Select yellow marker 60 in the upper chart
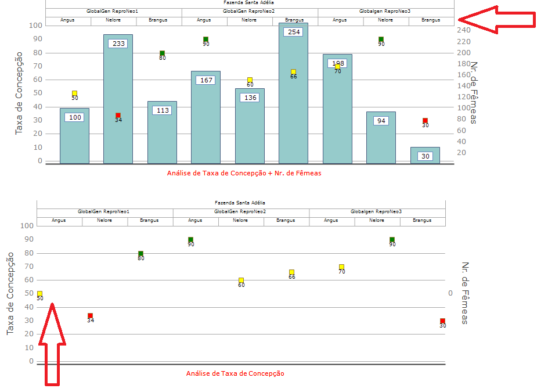Screen dimensions: 548x392 250,80
